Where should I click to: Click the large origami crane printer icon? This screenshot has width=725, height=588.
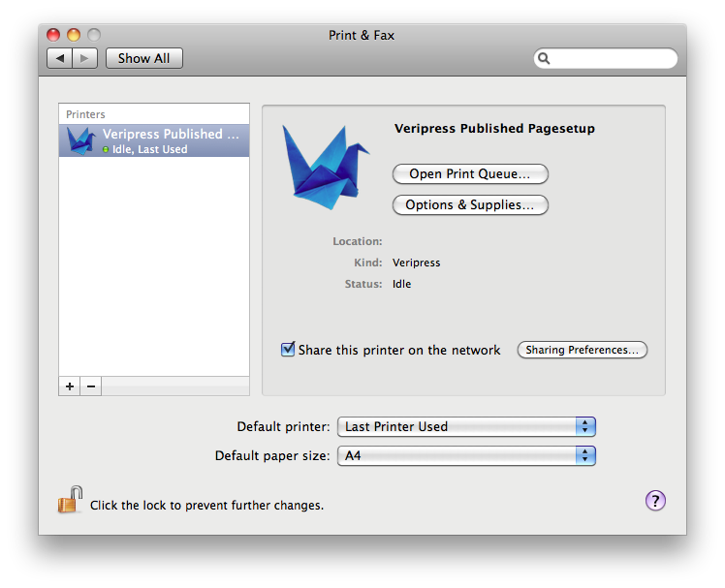pos(326,168)
